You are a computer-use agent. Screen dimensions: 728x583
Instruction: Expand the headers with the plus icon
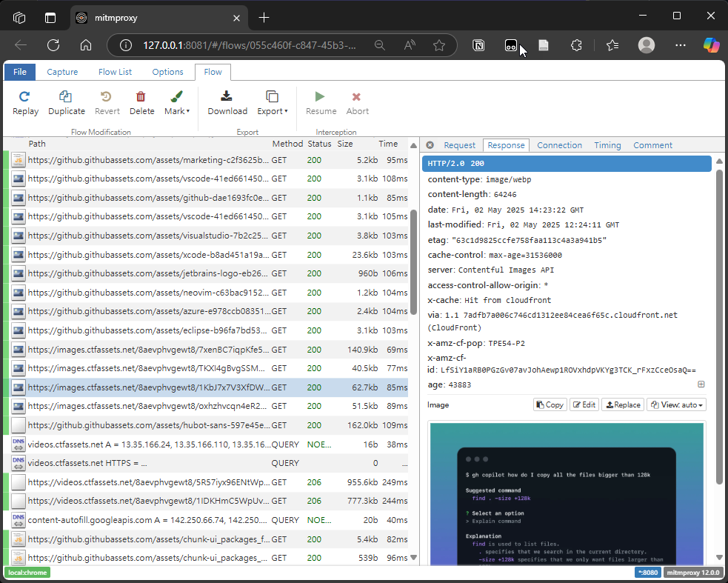click(701, 384)
